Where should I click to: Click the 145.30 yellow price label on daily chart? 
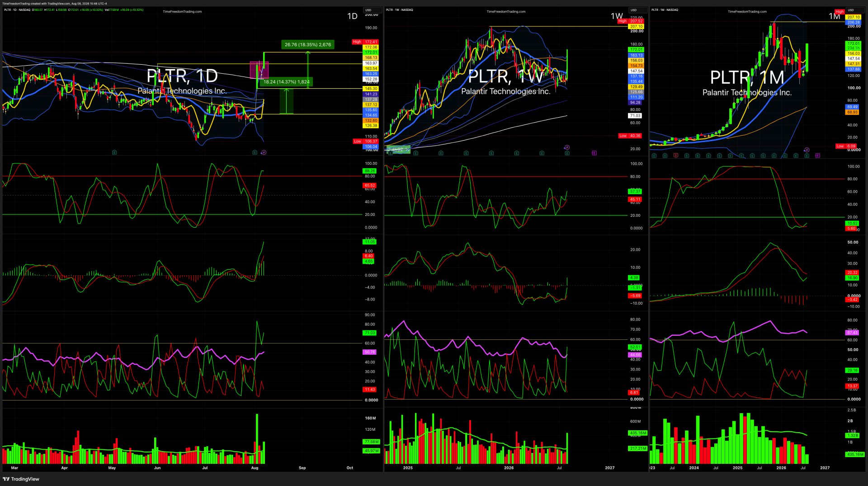[x=371, y=89]
